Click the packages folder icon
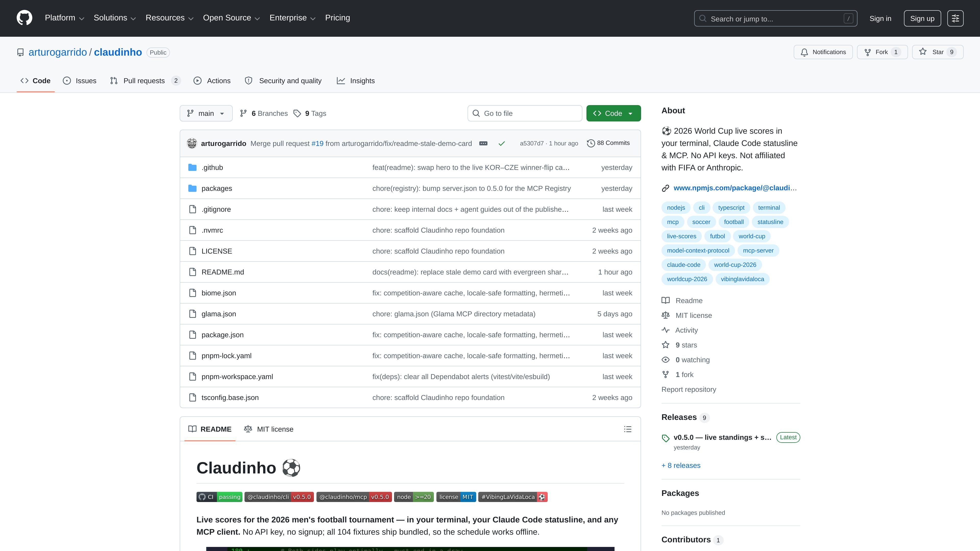 [192, 189]
